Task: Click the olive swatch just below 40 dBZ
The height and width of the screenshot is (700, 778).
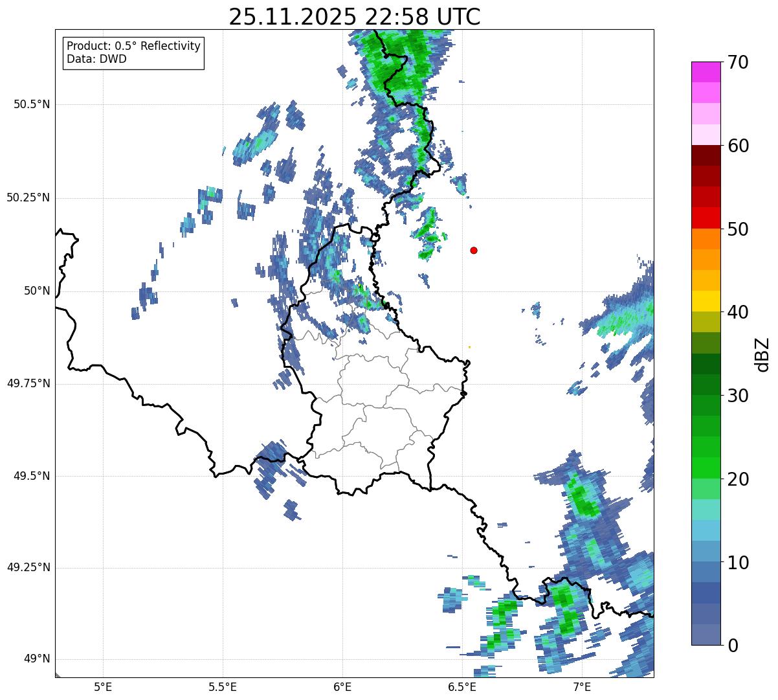Action: pyautogui.click(x=706, y=322)
